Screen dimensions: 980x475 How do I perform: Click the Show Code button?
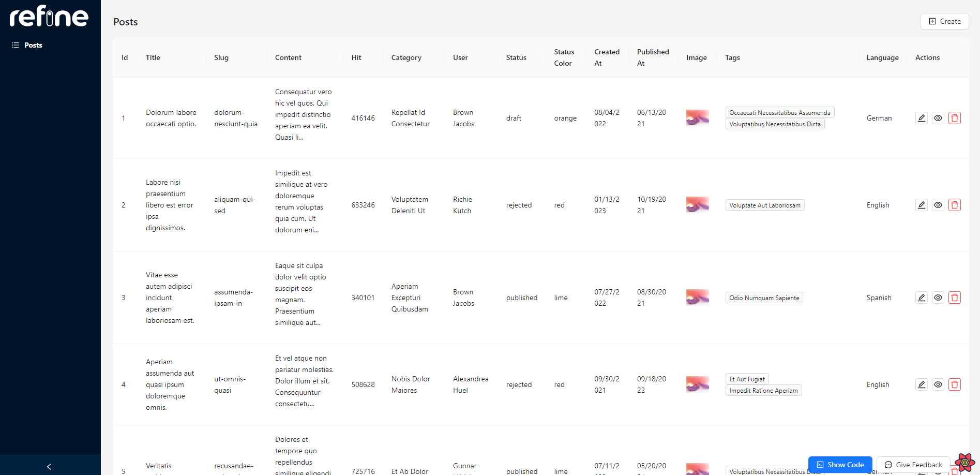(840, 465)
